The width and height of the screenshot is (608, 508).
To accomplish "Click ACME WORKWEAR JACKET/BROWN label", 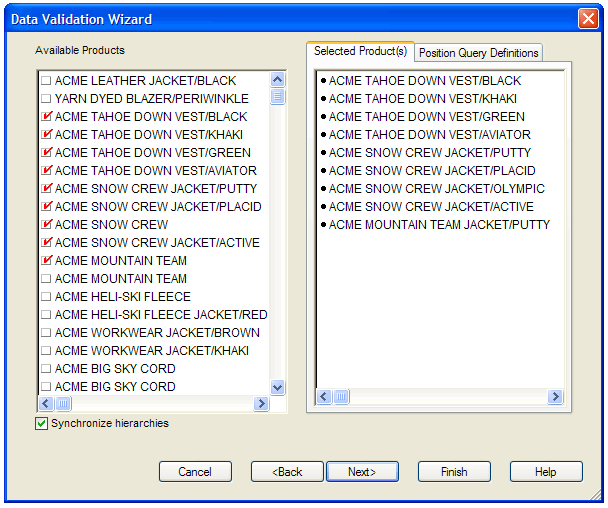I will click(x=157, y=332).
